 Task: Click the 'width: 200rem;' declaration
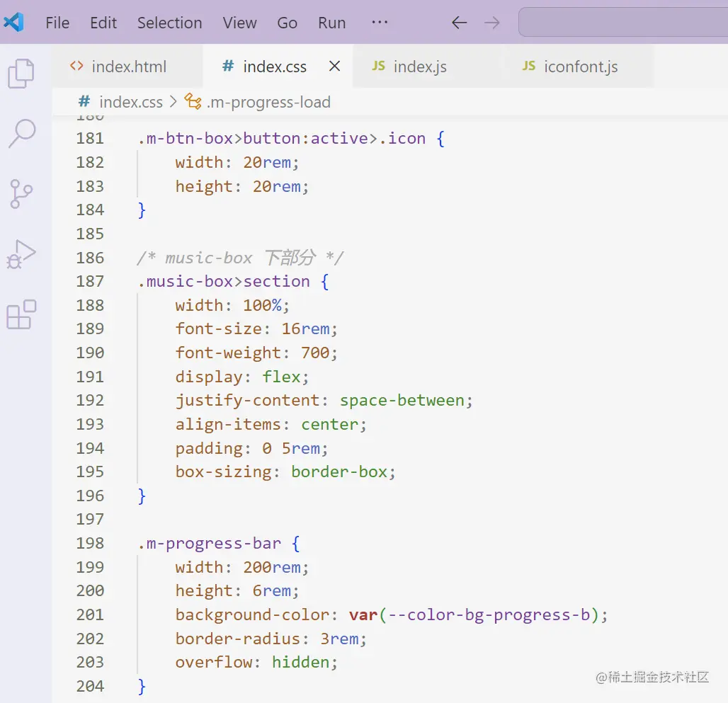(242, 567)
